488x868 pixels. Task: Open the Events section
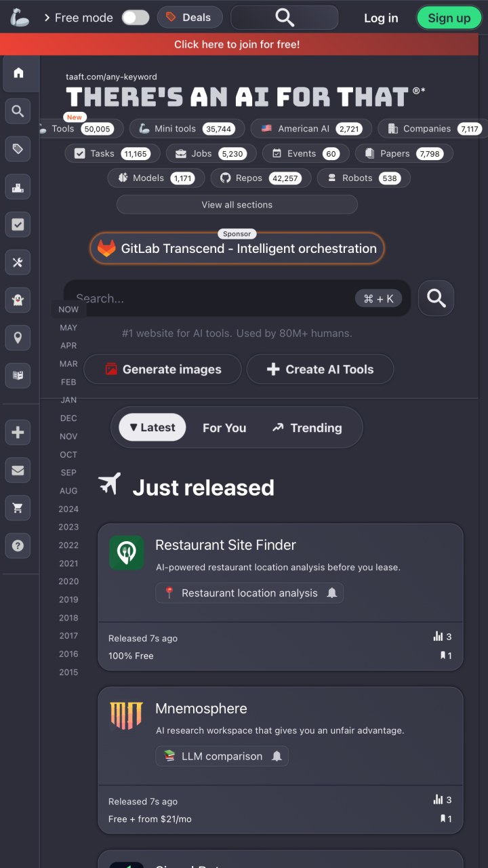tap(306, 154)
